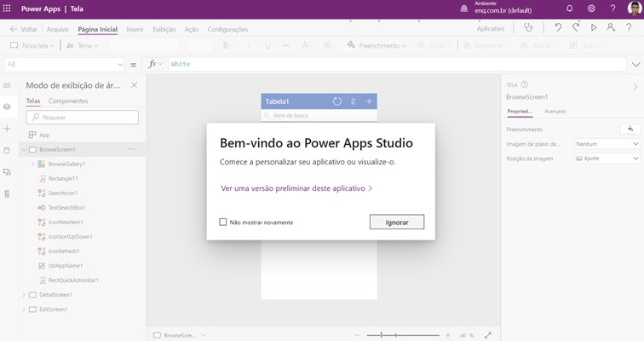Open Ver uma versão preliminar deste aplicativo
The width and height of the screenshot is (644, 341).
(296, 188)
